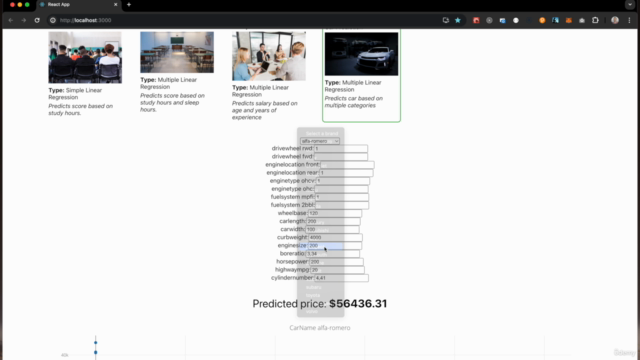Select the office meeting thumbnail
This screenshot has width=640, height=360.
[x=269, y=56]
